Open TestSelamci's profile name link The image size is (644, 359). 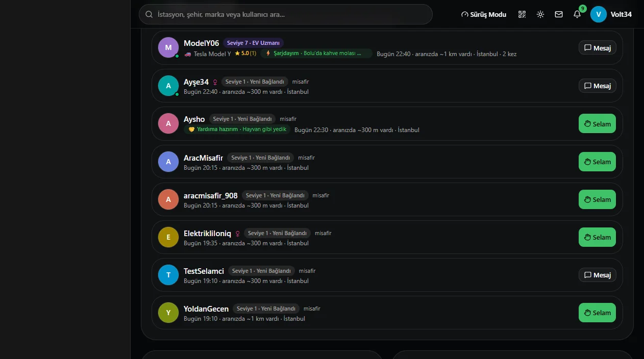pos(204,271)
